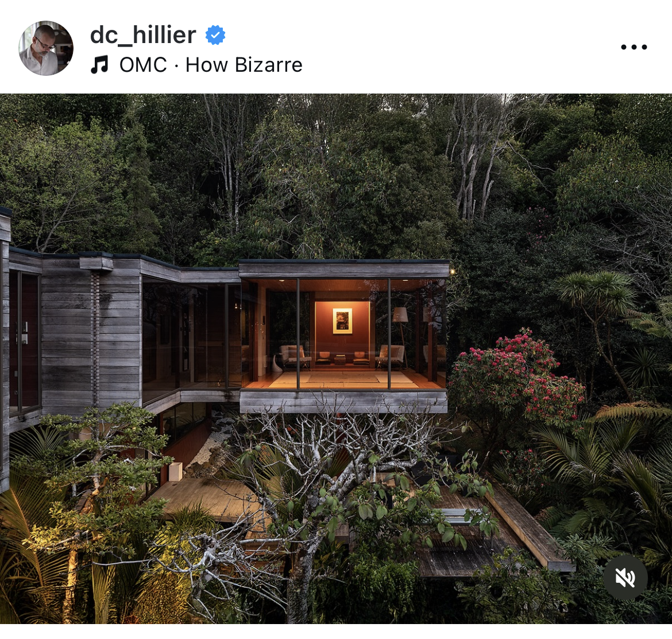Open the How Bizarre song title
Viewport: 672px width, 639px height.
coord(244,65)
